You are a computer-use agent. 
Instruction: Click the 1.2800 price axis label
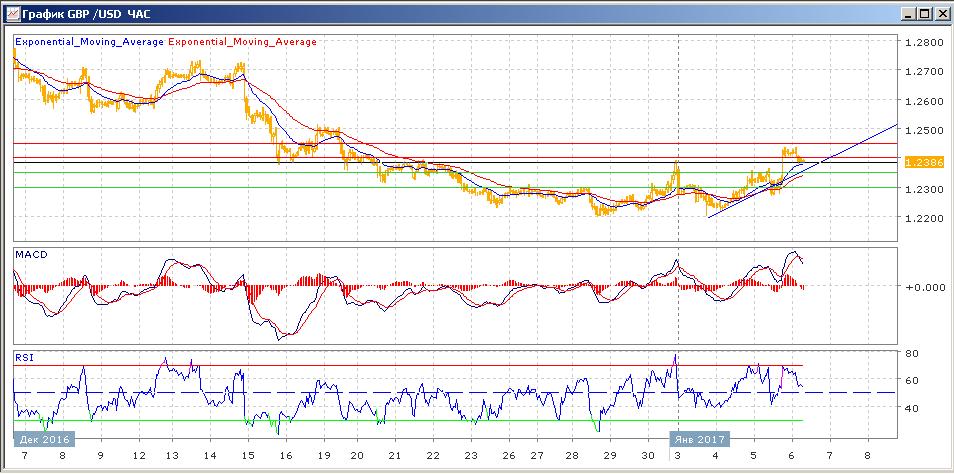pos(921,43)
